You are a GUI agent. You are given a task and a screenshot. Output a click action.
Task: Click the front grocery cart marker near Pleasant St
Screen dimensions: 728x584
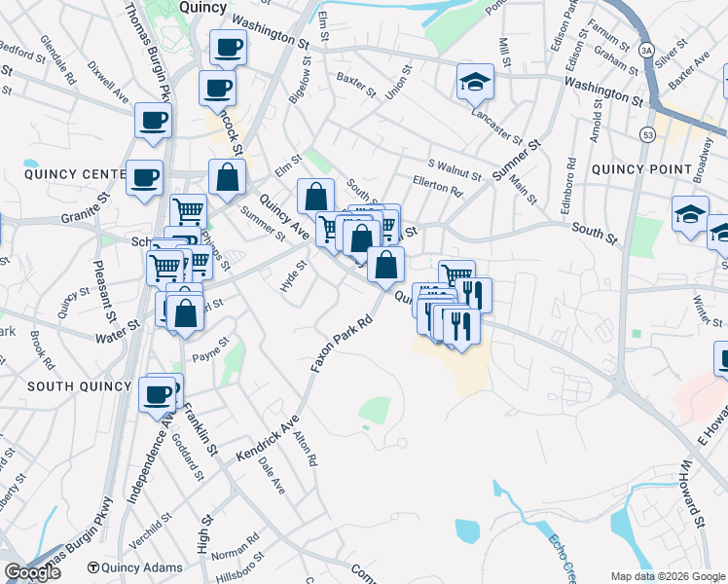[x=165, y=270]
